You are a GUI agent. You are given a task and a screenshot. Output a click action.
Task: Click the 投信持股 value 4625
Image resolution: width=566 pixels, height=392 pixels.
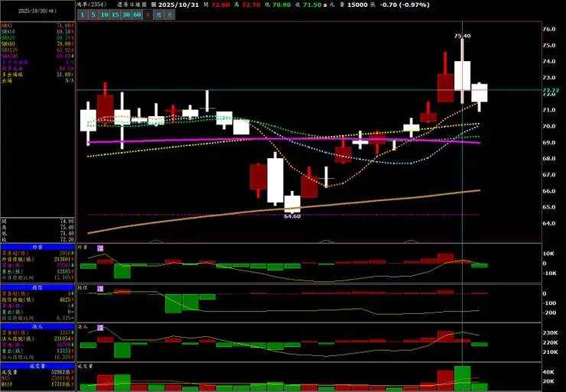[x=65, y=300]
